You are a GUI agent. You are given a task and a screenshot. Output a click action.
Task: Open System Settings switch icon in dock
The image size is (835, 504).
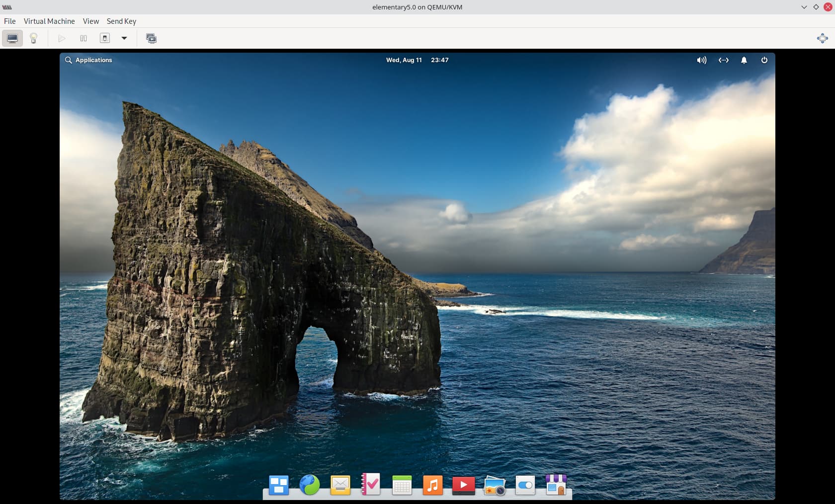(x=525, y=485)
